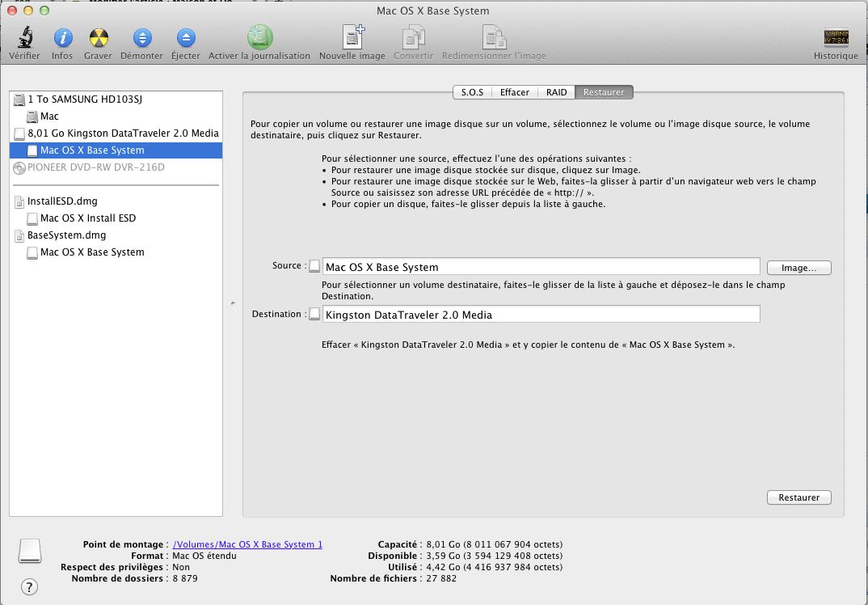Select the Mac OS X Install ESD volume
Image resolution: width=868 pixels, height=605 pixels.
[116, 218]
